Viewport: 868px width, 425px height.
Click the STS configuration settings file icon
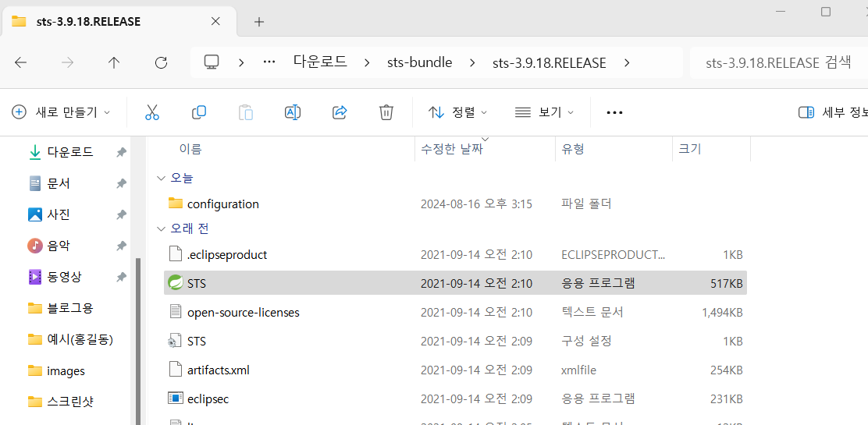(174, 341)
